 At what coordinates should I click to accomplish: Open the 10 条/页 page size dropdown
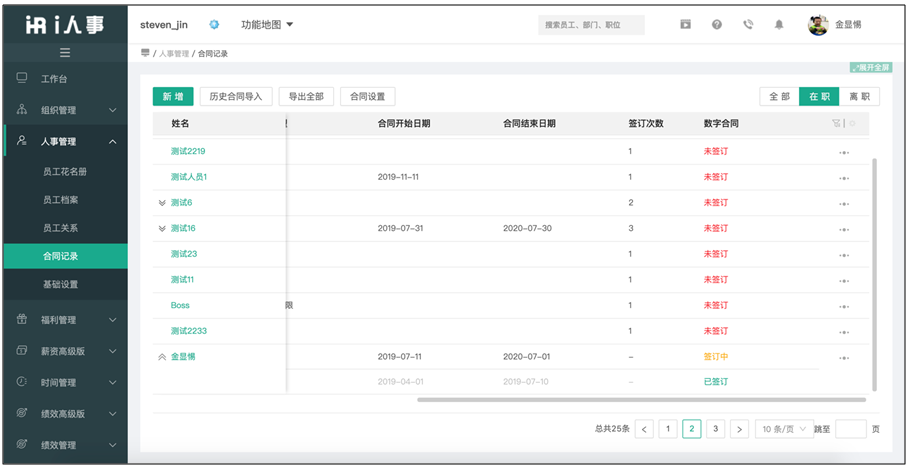point(785,429)
